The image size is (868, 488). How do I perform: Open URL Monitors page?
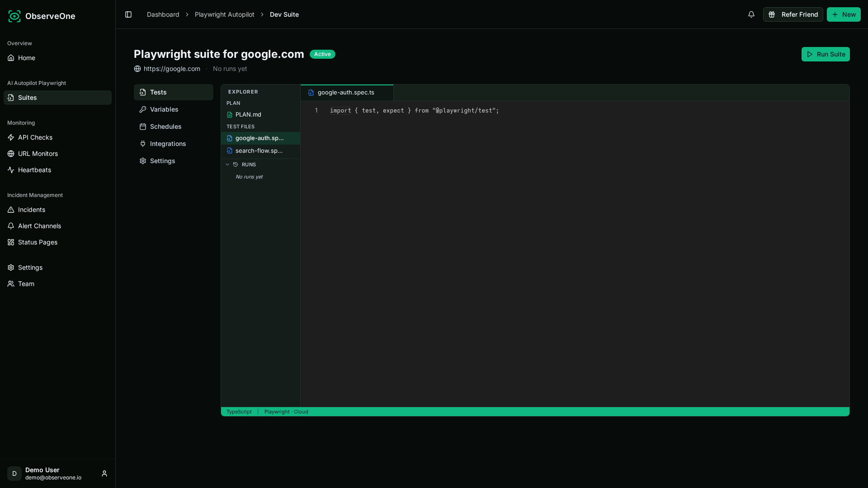[x=57, y=154]
